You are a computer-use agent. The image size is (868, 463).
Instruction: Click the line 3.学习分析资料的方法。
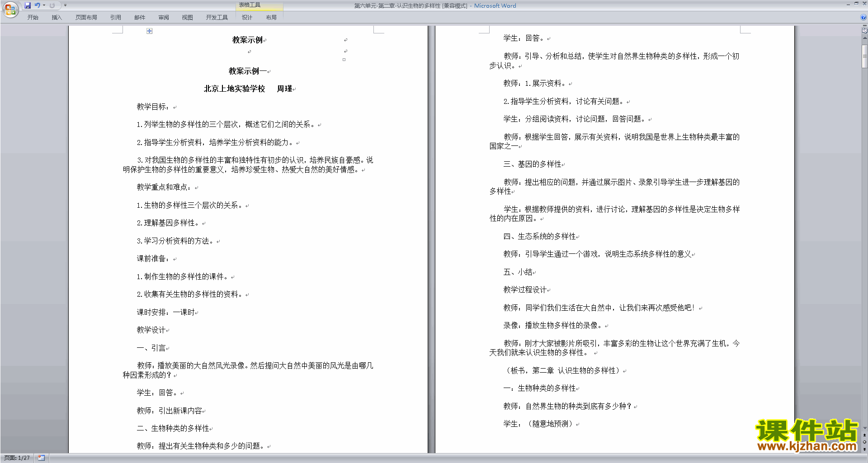pyautogui.click(x=176, y=241)
